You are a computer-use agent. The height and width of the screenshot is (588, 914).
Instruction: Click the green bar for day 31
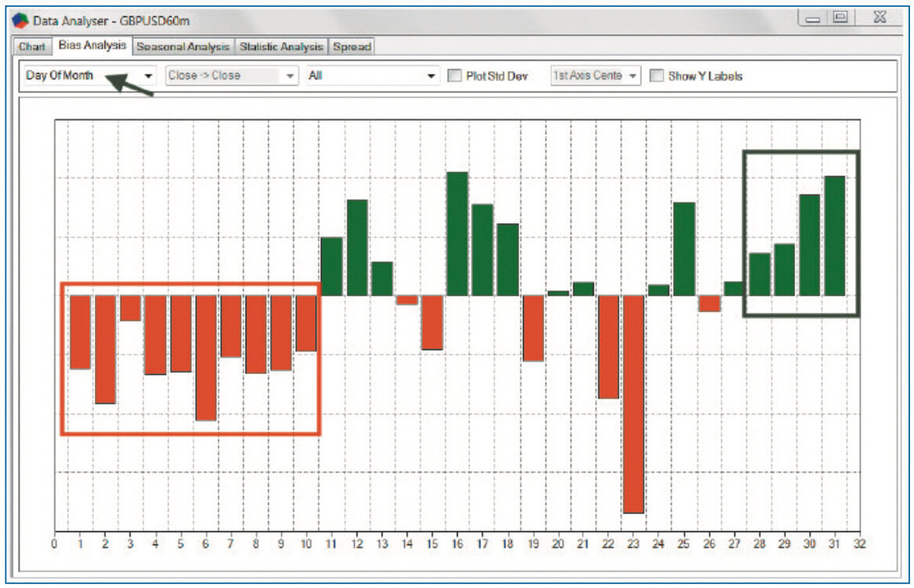tap(835, 236)
